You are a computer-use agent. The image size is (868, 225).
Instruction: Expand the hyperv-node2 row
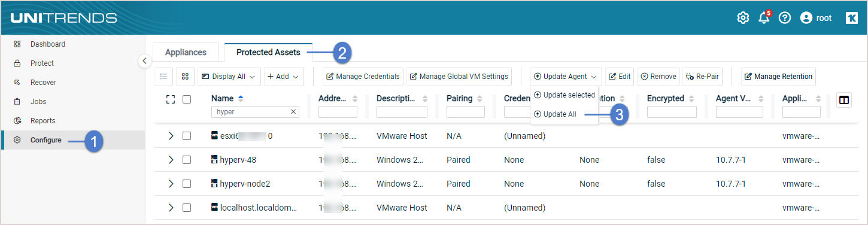[171, 184]
